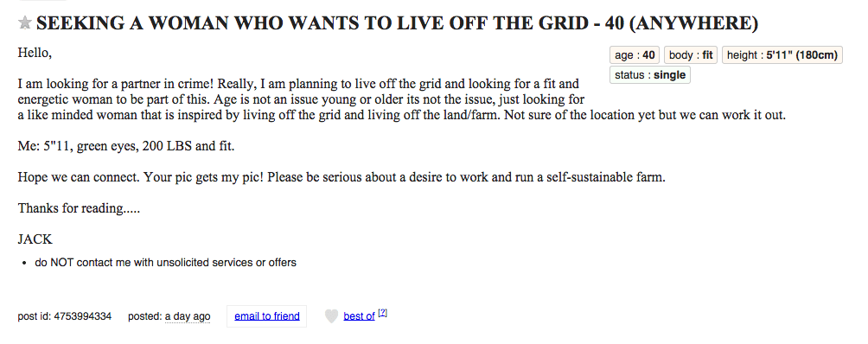Click the post title heading text
The height and width of the screenshot is (344, 868).
pos(397,23)
